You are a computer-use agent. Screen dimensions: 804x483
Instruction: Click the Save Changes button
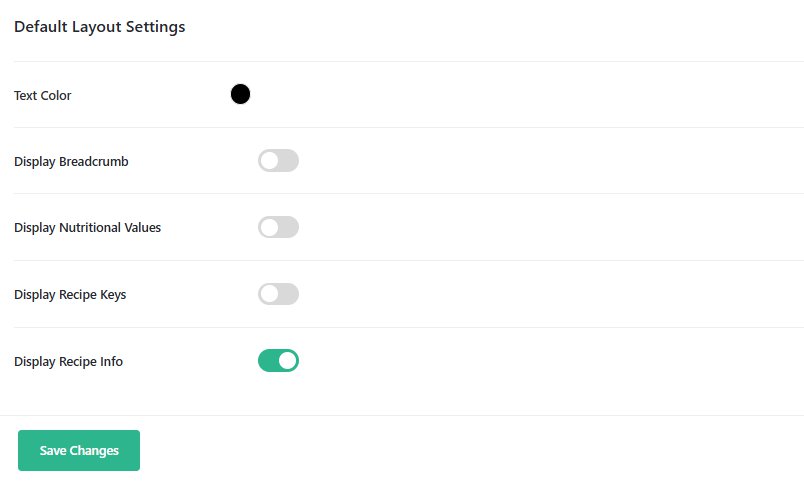(79, 450)
